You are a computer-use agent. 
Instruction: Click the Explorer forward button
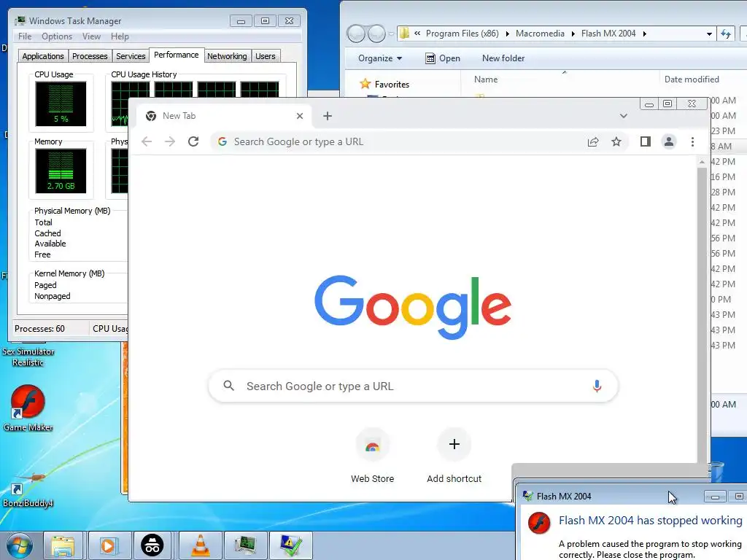pyautogui.click(x=376, y=34)
